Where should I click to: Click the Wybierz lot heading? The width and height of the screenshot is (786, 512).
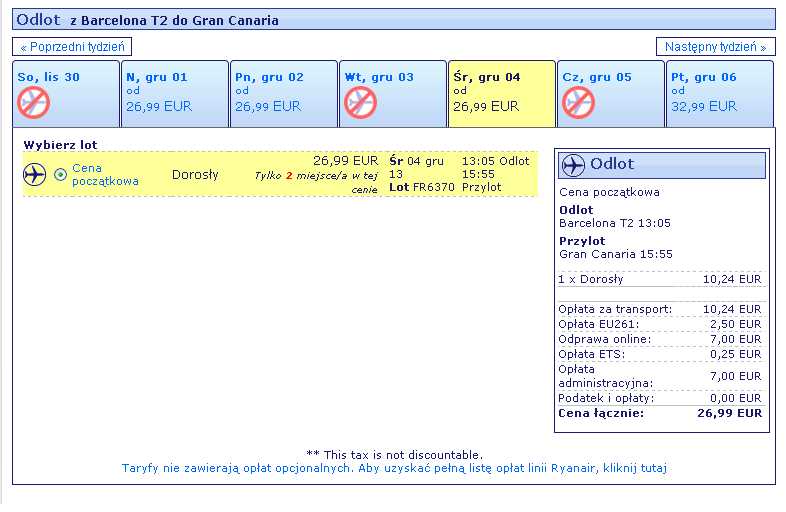60,145
